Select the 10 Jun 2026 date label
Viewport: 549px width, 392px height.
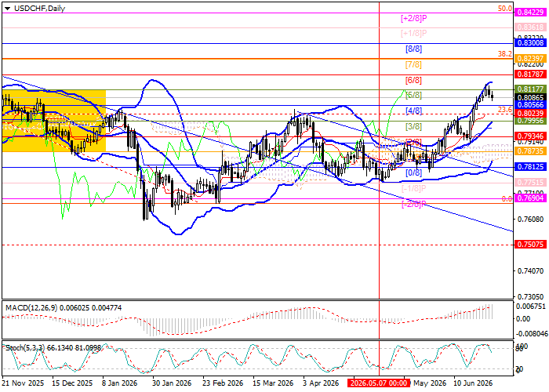(x=473, y=383)
